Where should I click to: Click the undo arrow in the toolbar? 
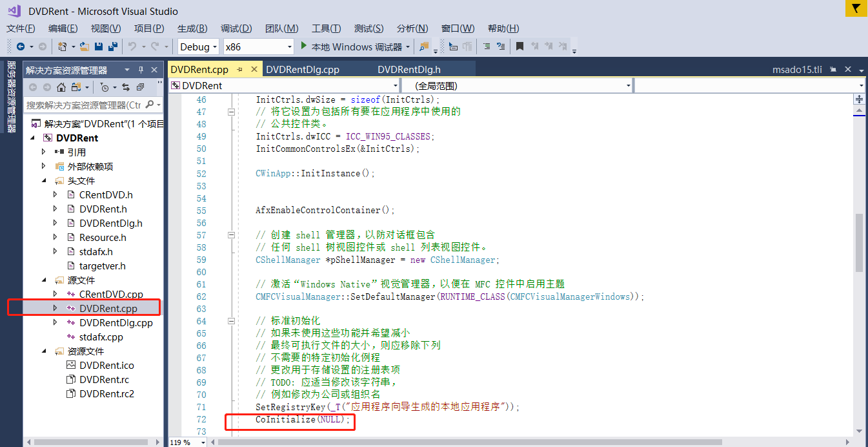click(132, 47)
